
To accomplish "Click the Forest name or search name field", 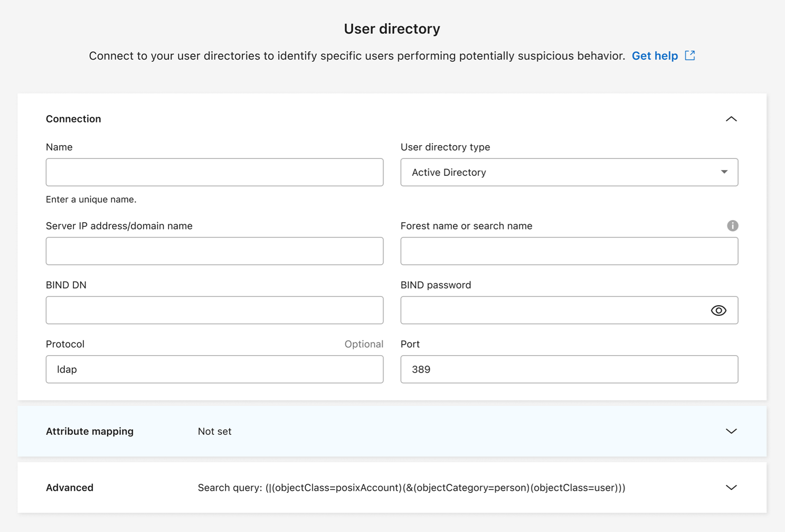I will coord(569,251).
